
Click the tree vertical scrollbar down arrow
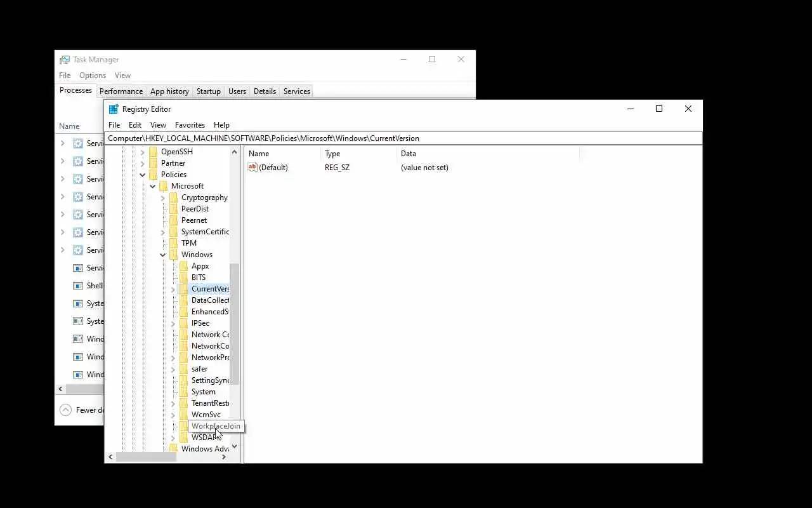(235, 446)
